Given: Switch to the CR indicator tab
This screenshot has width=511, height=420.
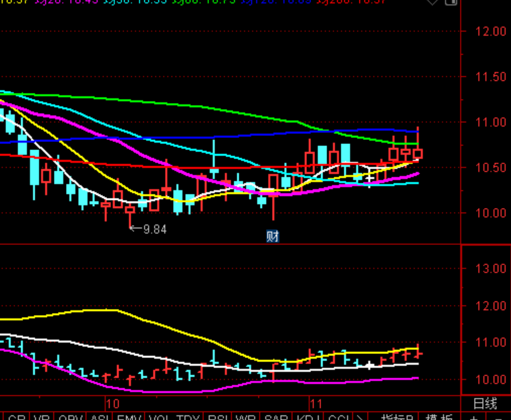Looking at the screenshot, I should pos(16,417).
